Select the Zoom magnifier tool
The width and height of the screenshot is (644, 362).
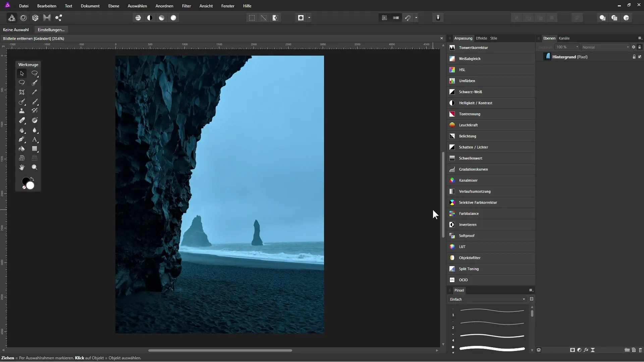click(x=35, y=167)
